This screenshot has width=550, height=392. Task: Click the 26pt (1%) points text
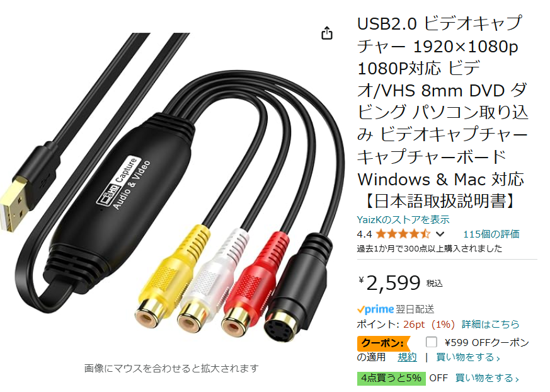coord(428,324)
